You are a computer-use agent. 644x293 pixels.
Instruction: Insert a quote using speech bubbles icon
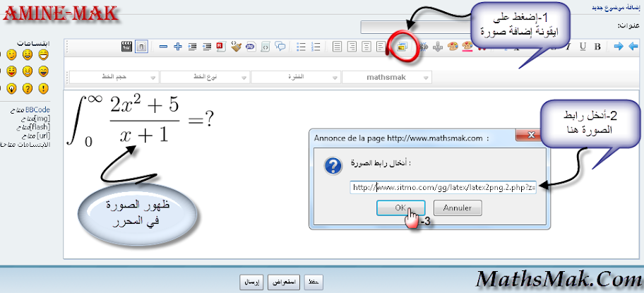(x=280, y=47)
